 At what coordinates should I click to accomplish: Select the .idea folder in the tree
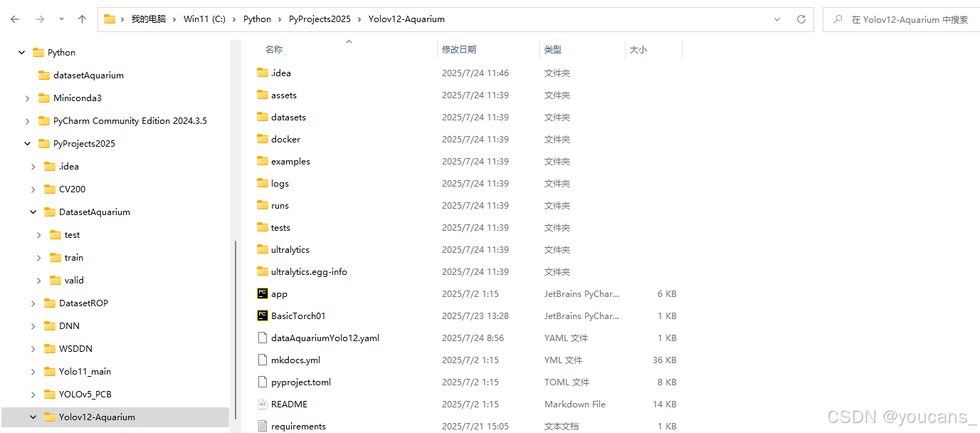69,167
